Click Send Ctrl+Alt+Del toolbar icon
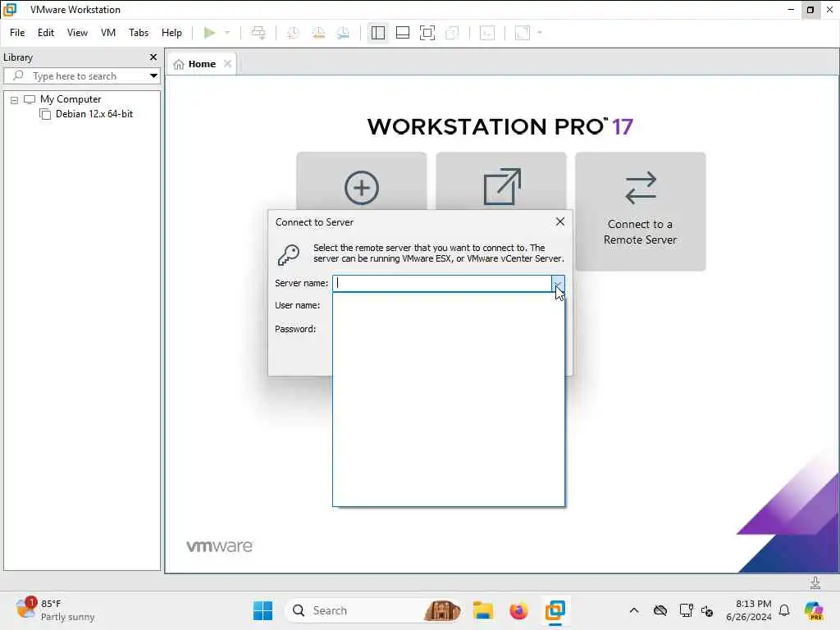 [258, 33]
